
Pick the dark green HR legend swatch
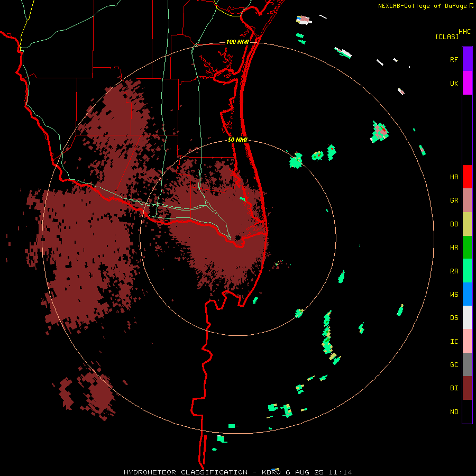click(x=467, y=248)
